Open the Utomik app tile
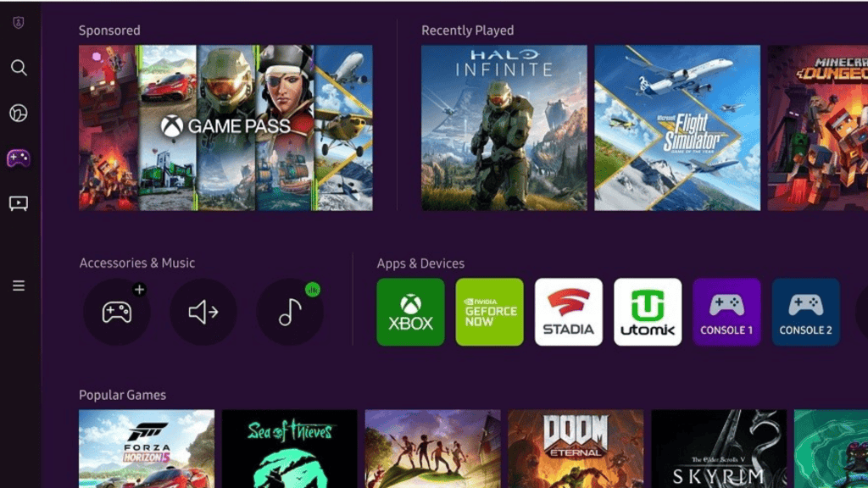This screenshot has width=868, height=488. (x=648, y=312)
